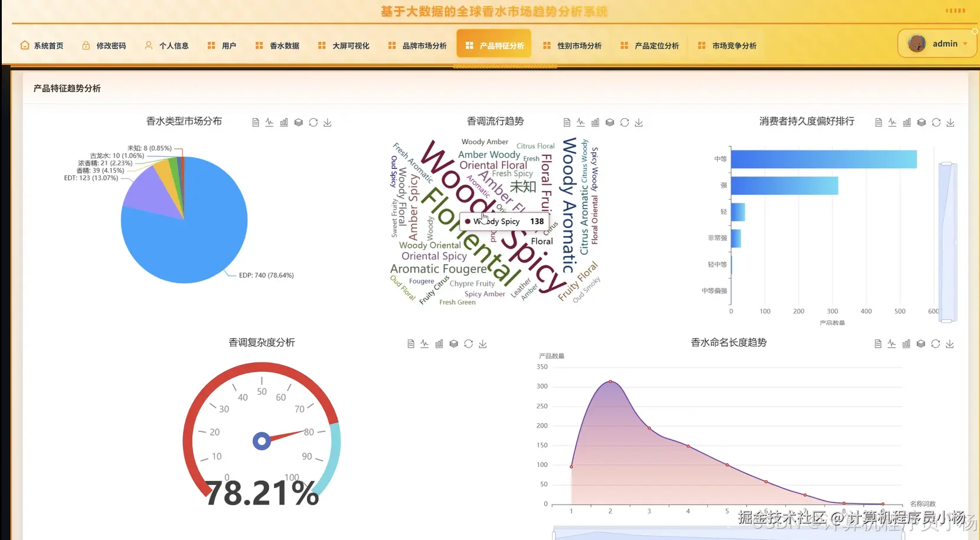980x540 pixels.
Task: Click the admin avatar image
Action: (x=917, y=43)
